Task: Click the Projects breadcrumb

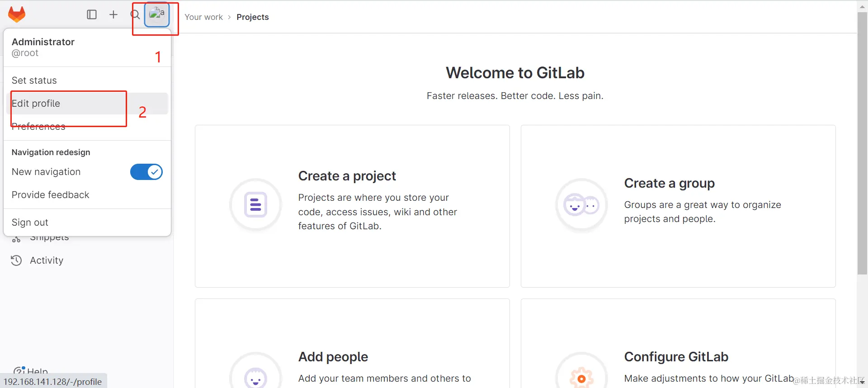Action: (253, 17)
